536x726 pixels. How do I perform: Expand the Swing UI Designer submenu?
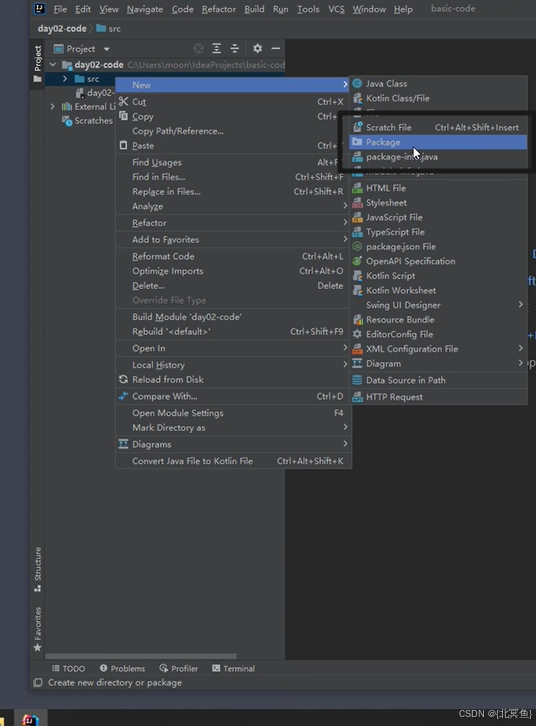(438, 305)
